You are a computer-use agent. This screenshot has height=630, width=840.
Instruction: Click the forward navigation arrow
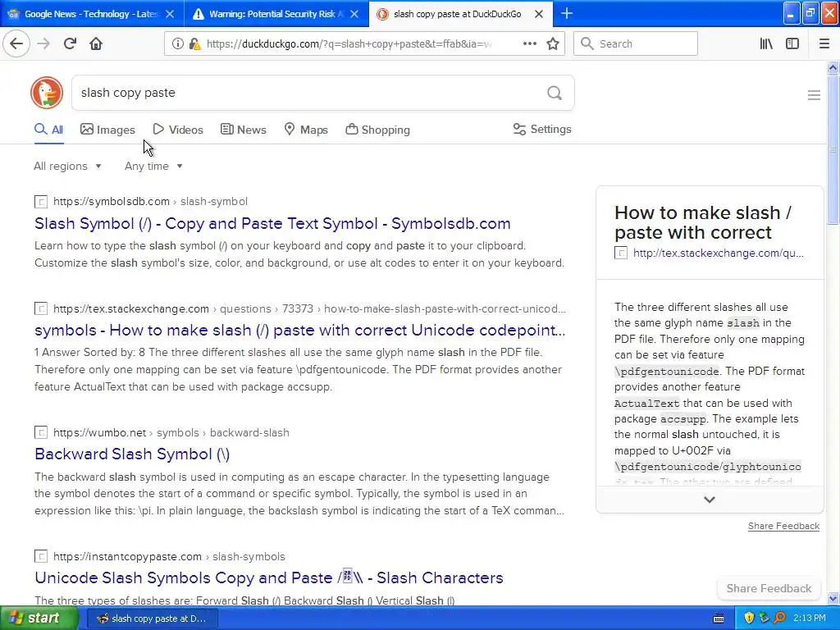click(44, 43)
